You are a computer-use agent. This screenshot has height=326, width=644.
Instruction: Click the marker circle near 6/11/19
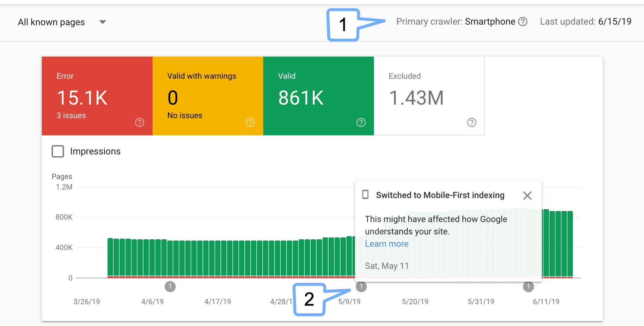[528, 286]
